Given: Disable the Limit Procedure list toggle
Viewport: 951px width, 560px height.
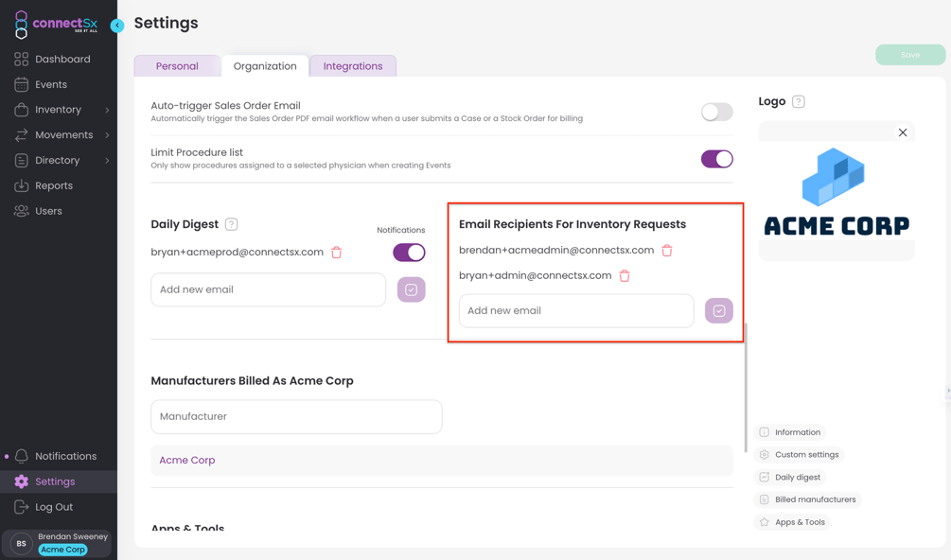Looking at the screenshot, I should pyautogui.click(x=716, y=159).
